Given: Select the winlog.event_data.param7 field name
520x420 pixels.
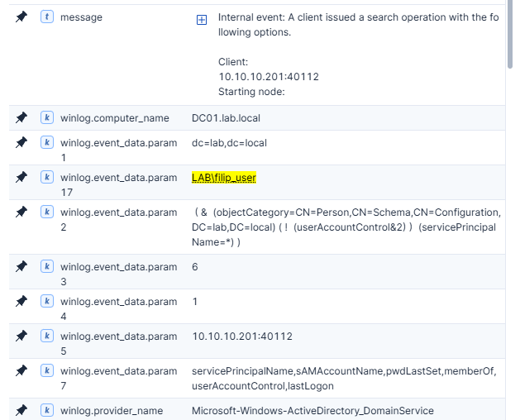Looking at the screenshot, I should [x=118, y=378].
